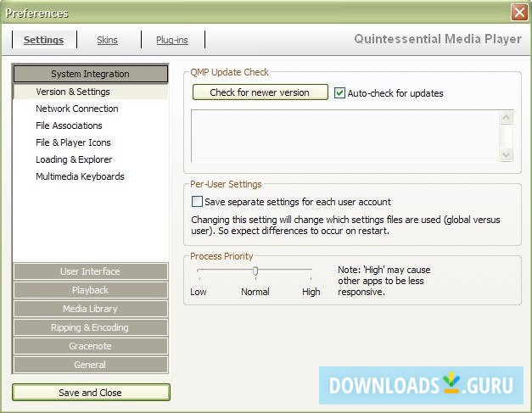
Task: Expand the Ripping & Encoding section
Action: 90,327
